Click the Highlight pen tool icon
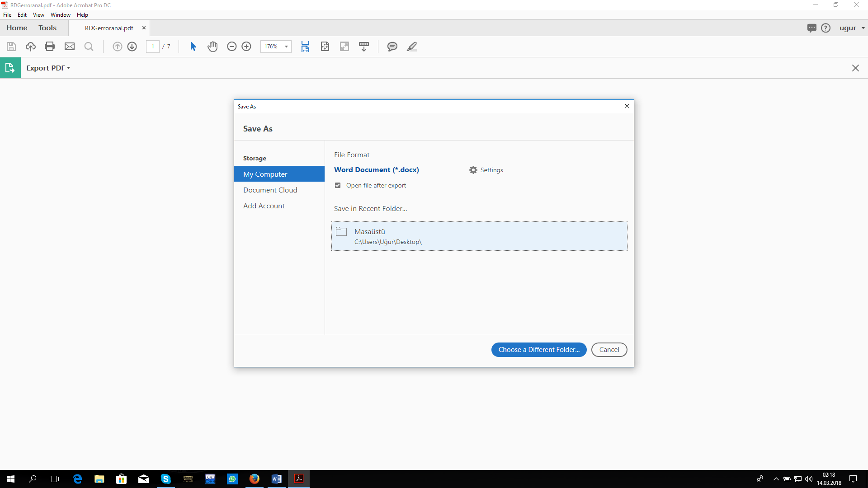This screenshot has height=488, width=868. (411, 47)
